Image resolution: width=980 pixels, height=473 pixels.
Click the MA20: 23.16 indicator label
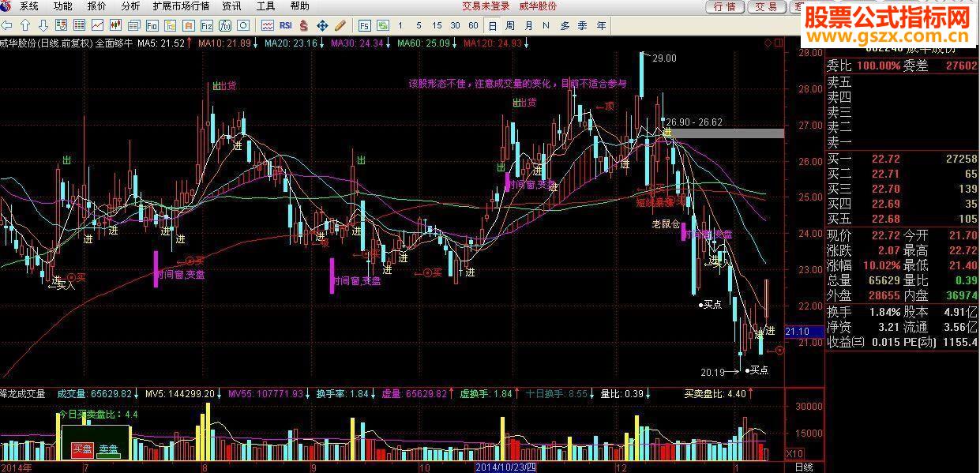[291, 43]
